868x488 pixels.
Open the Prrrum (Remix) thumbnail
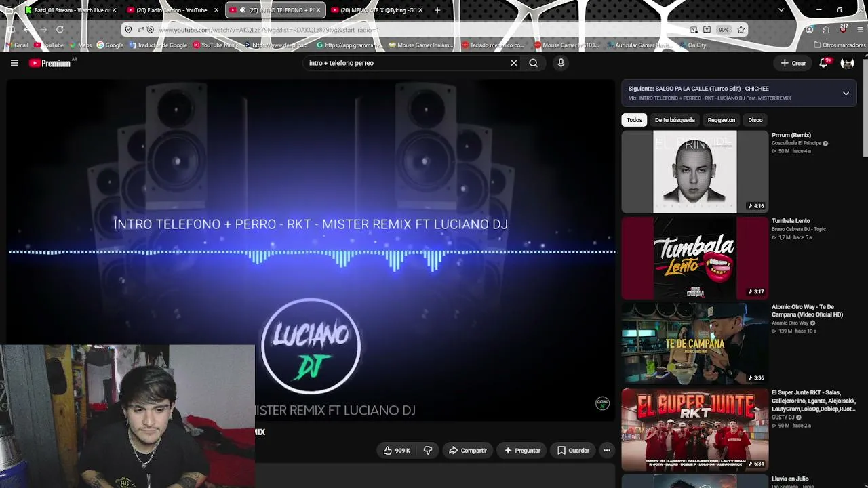click(695, 172)
